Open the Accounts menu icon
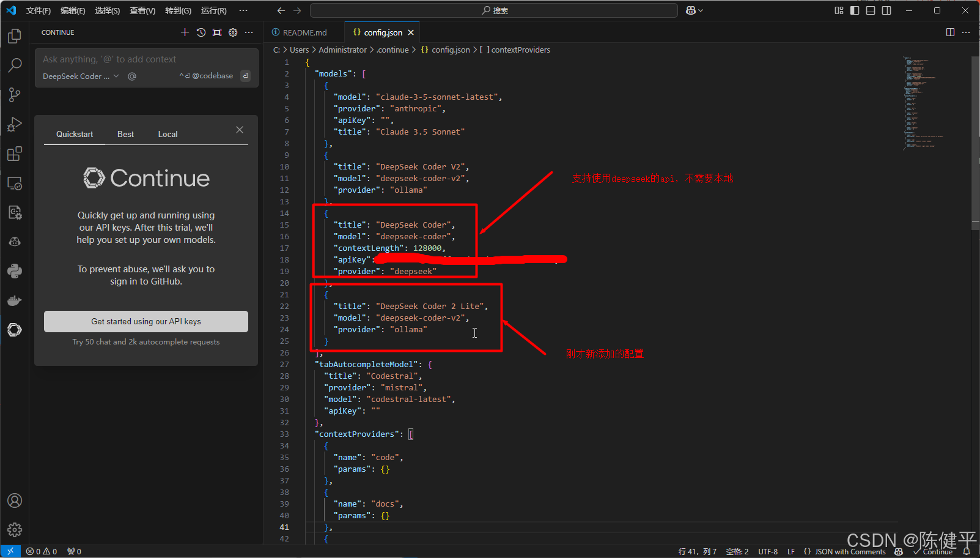Screen dimensions: 980x558 (x=15, y=500)
